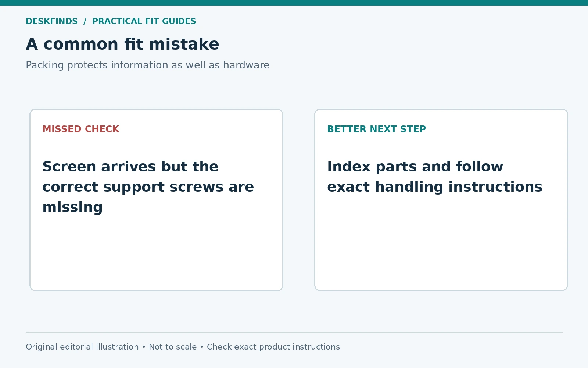The image size is (588, 368).
Task: Select the teal BETTER NEXT STEP label
Action: coord(376,129)
